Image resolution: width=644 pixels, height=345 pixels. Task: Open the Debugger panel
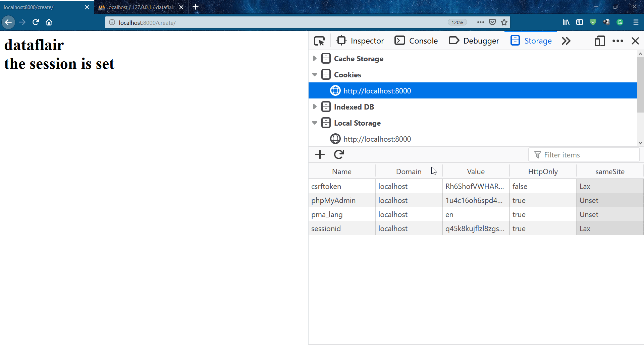474,41
